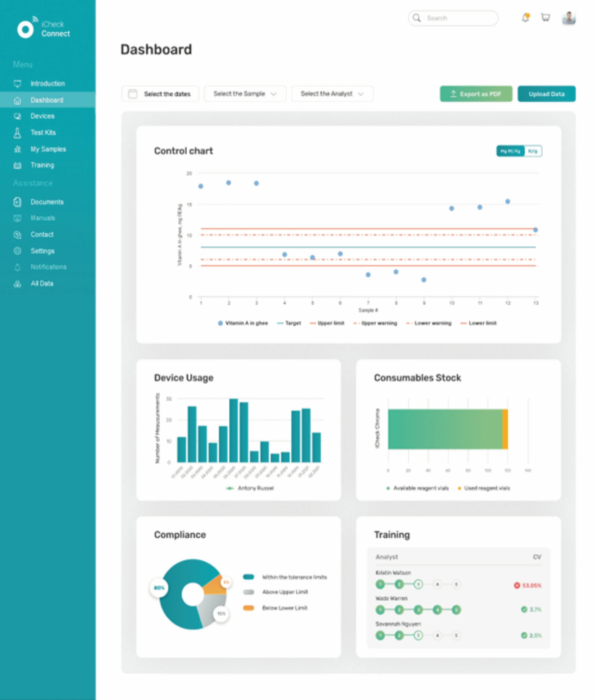Open the notifications bell icon

525,18
